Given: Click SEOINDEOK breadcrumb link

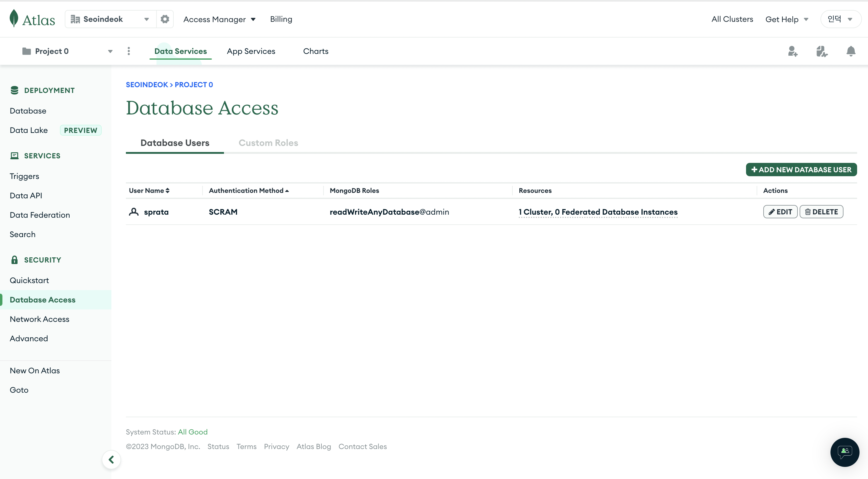Looking at the screenshot, I should pyautogui.click(x=147, y=84).
